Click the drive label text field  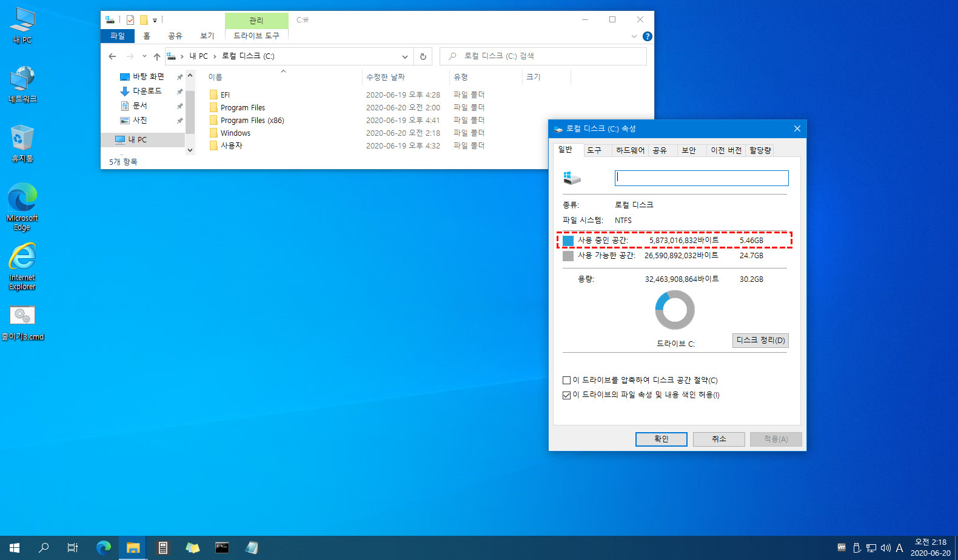coord(702,178)
